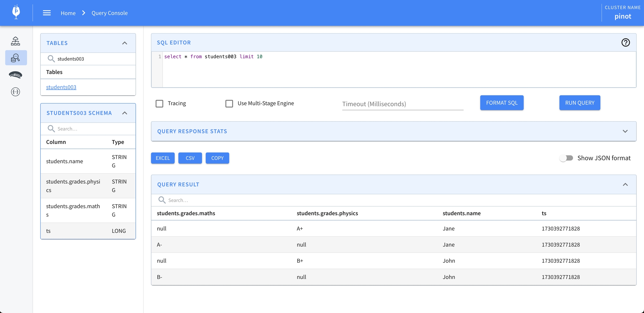Toggle Show JSON format switch
This screenshot has height=313, width=644.
(566, 158)
